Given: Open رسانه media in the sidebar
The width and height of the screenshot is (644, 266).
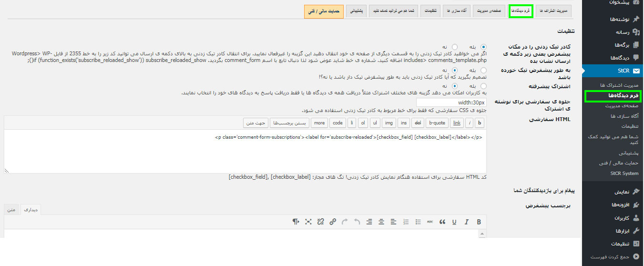Looking at the screenshot, I should pyautogui.click(x=613, y=32).
